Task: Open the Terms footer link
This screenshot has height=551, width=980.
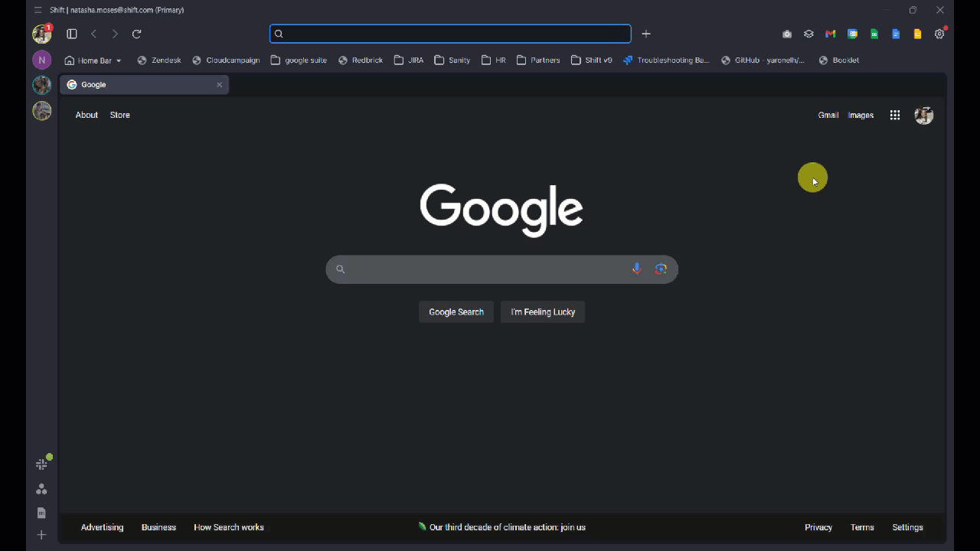Action: [x=862, y=527]
